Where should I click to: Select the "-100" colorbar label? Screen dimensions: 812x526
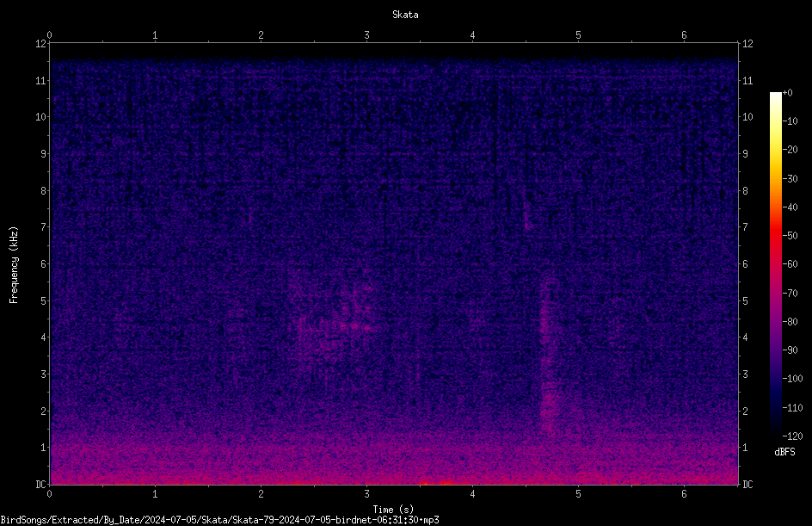coord(792,379)
